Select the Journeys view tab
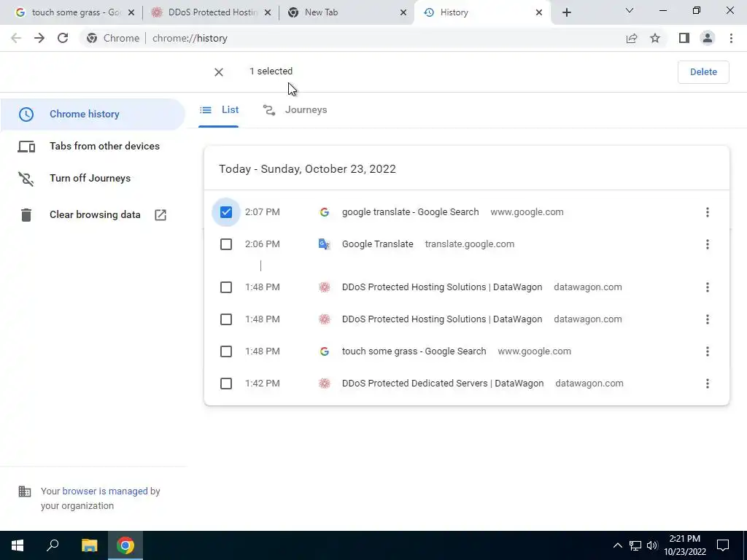 [295, 110]
